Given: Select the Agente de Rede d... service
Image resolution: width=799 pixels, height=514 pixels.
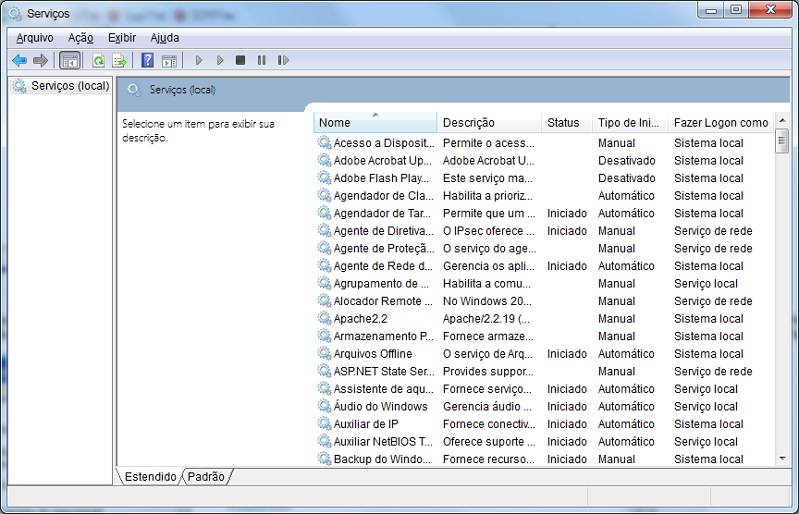Looking at the screenshot, I should 543,266.
